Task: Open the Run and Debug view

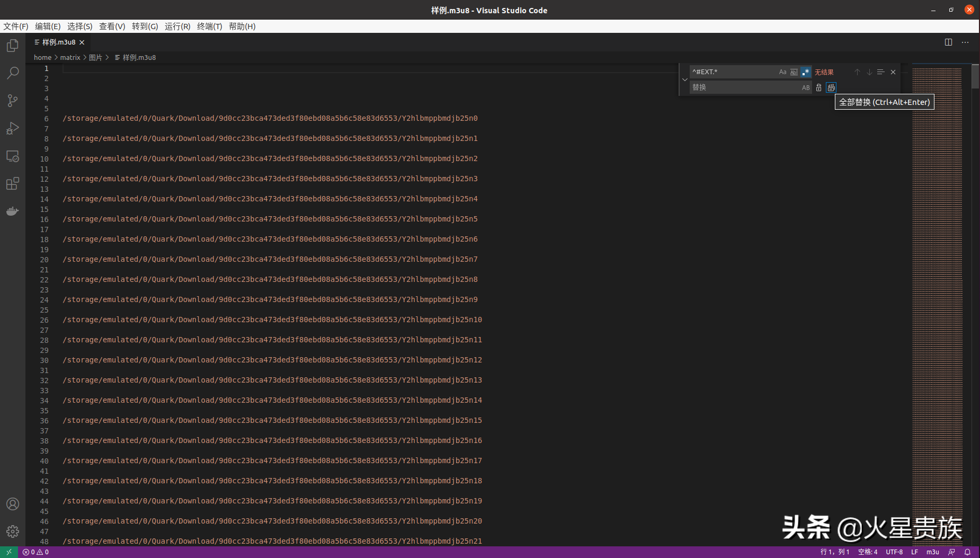Action: (x=13, y=128)
